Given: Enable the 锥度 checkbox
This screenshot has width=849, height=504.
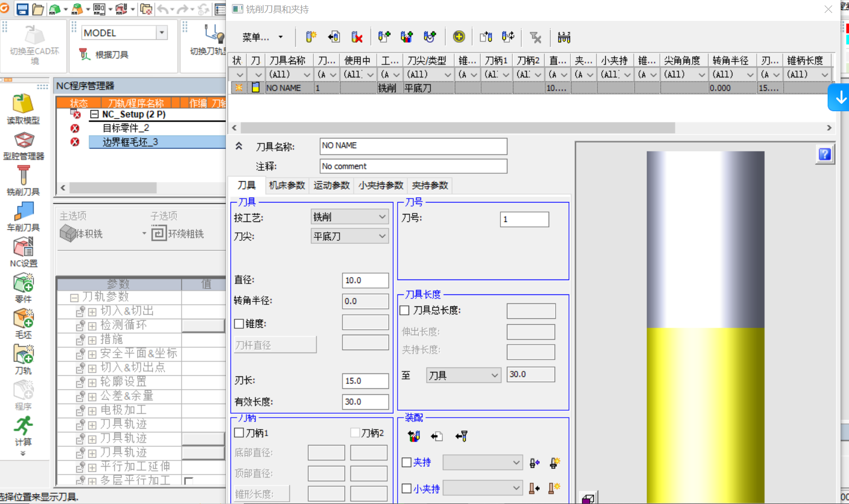Looking at the screenshot, I should pyautogui.click(x=239, y=324).
